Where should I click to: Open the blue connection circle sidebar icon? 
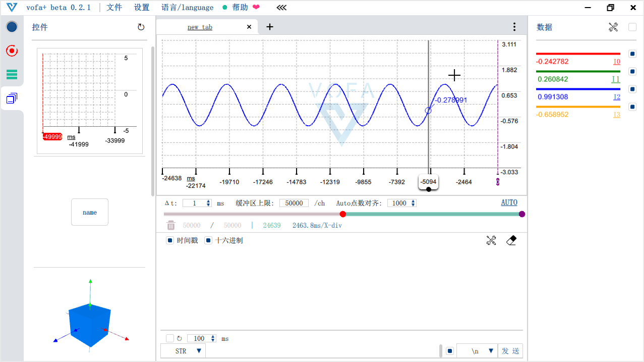point(12,27)
